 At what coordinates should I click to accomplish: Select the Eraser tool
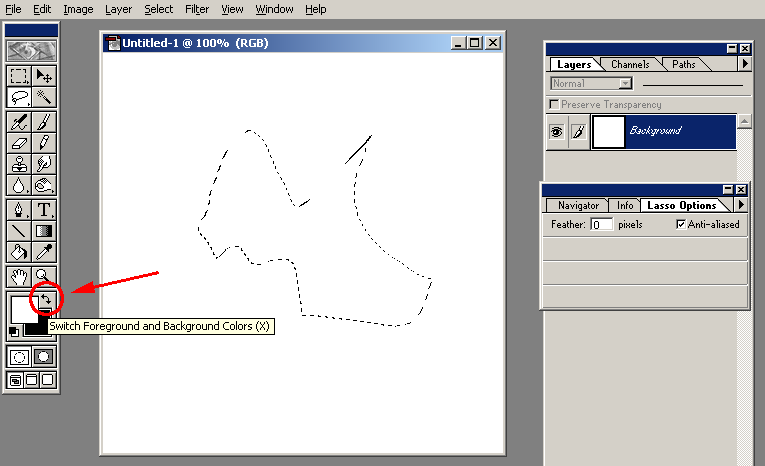[19, 143]
